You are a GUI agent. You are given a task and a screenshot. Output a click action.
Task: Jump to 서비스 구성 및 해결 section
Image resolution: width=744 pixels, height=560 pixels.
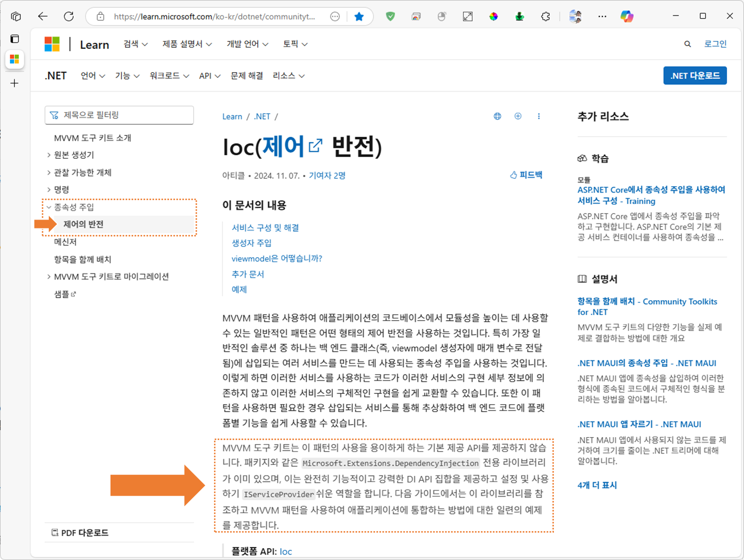265,227
